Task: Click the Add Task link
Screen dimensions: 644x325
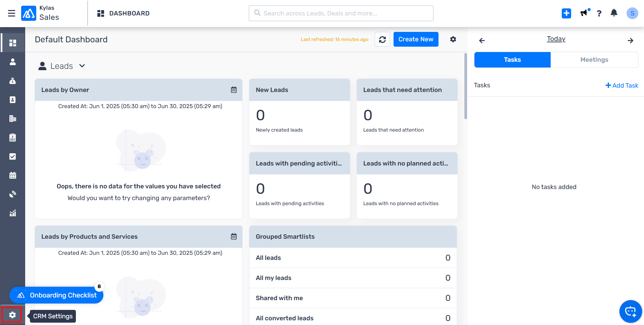Action: click(x=622, y=86)
